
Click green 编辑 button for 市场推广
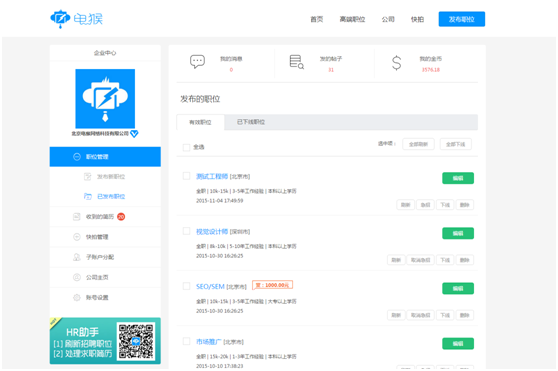458,344
